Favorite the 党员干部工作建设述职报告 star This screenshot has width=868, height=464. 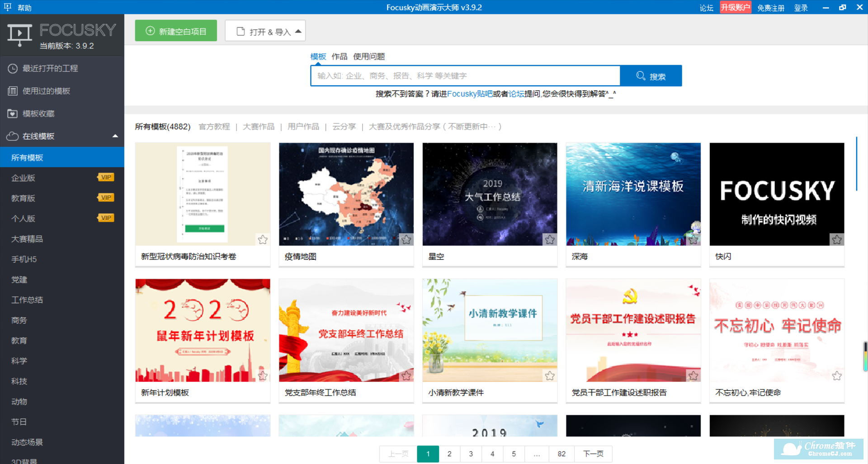pos(693,375)
